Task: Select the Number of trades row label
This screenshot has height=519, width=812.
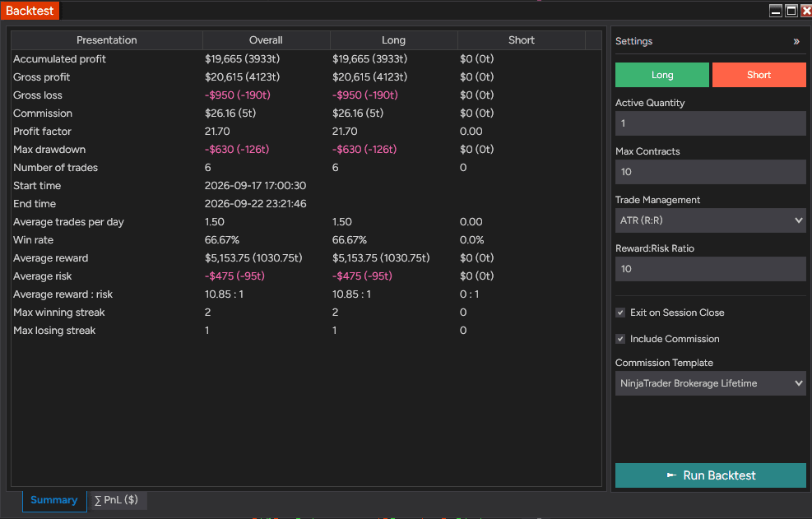Action: point(55,168)
